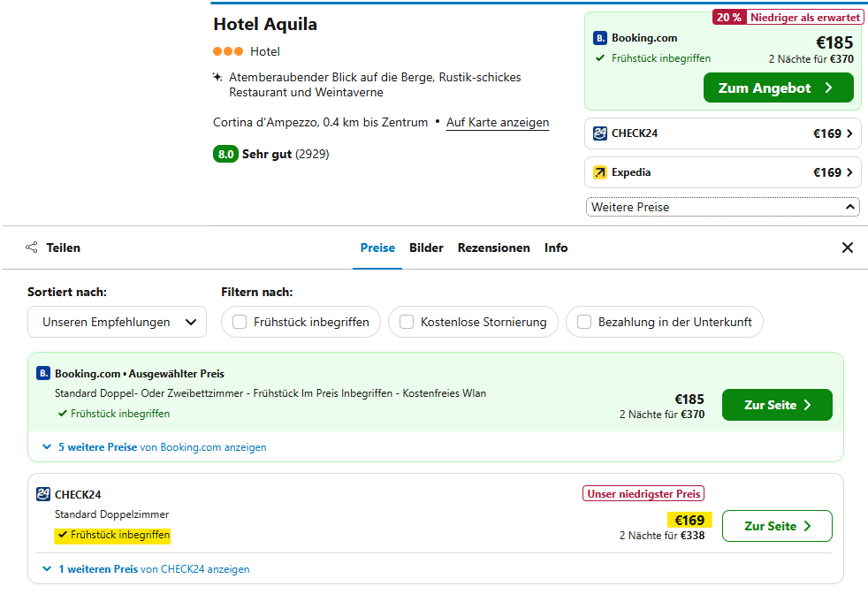Click the Sortiert nach label
Screen dimensions: 868x594
(x=67, y=292)
